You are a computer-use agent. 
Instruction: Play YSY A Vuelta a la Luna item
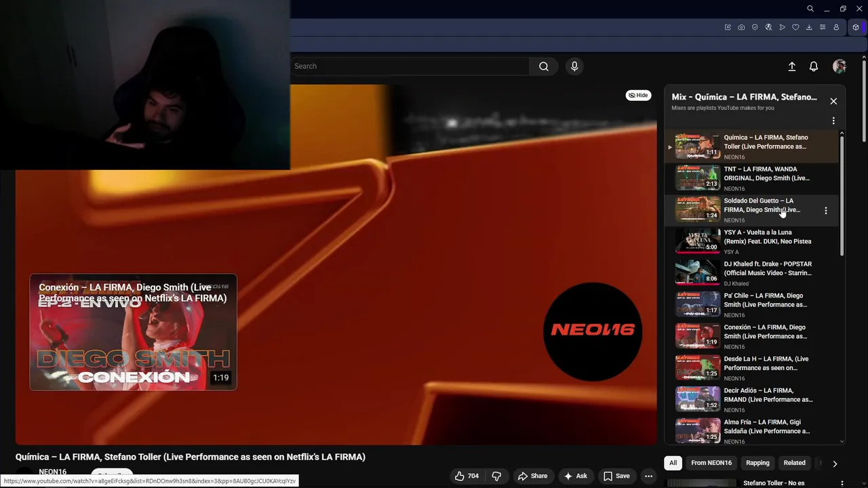point(751,242)
